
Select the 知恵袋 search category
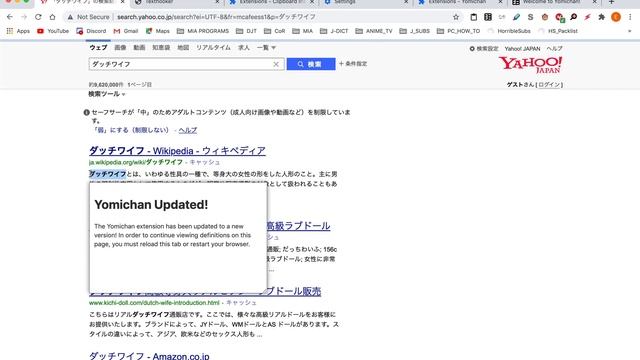[161, 48]
